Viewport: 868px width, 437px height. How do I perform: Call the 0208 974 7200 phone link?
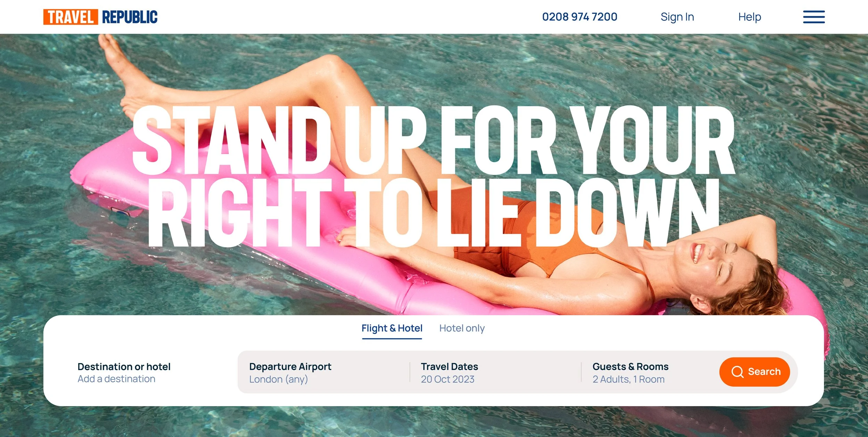pos(579,17)
